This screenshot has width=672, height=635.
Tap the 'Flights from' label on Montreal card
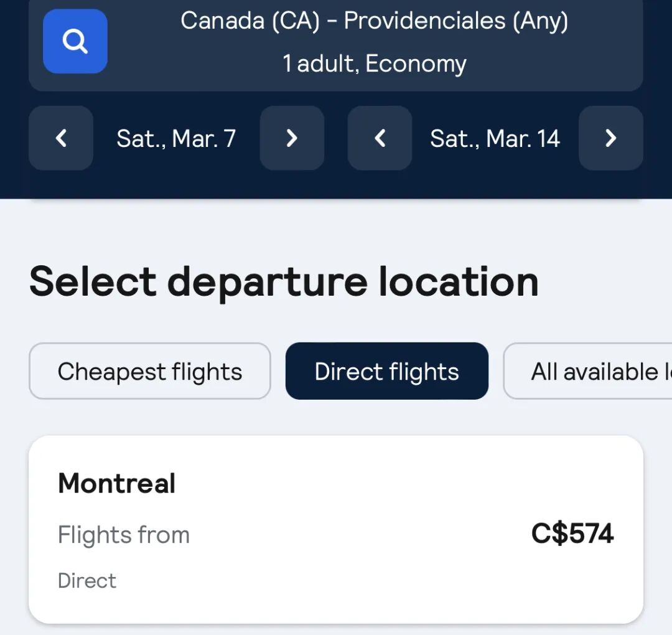(124, 535)
